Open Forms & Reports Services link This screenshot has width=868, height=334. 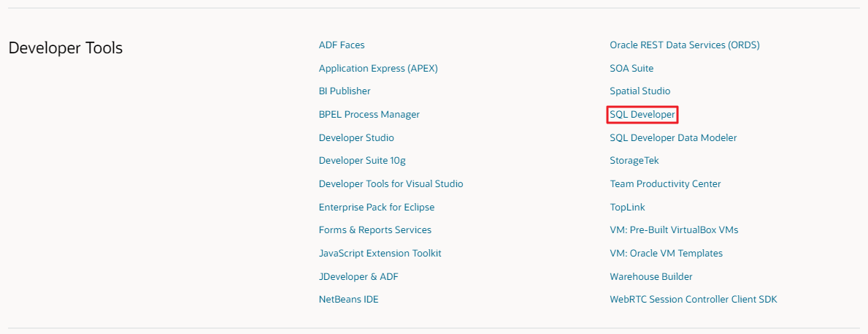(375, 230)
